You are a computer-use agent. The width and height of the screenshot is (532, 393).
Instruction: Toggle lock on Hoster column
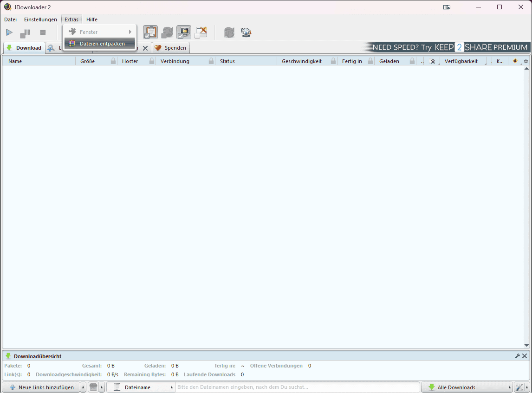pos(152,61)
